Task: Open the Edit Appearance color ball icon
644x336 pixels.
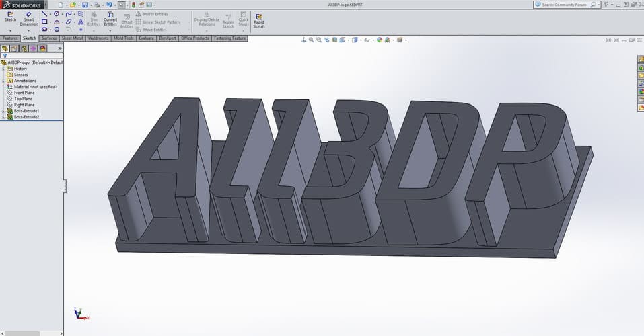Action: click(380, 40)
